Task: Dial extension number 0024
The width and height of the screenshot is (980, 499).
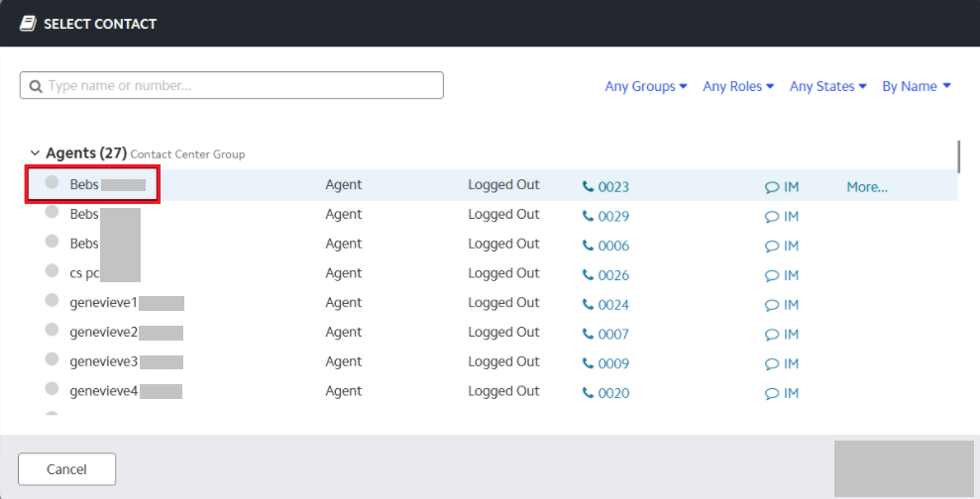Action: 613,305
